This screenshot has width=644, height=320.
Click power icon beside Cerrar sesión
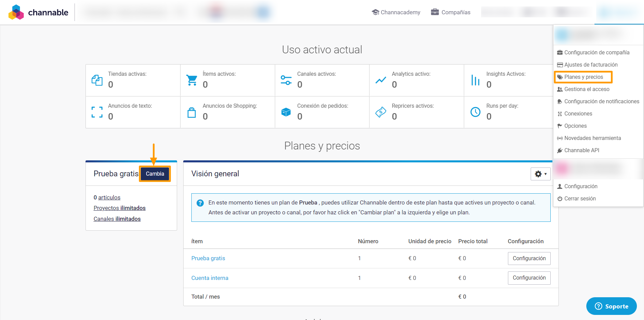point(560,199)
